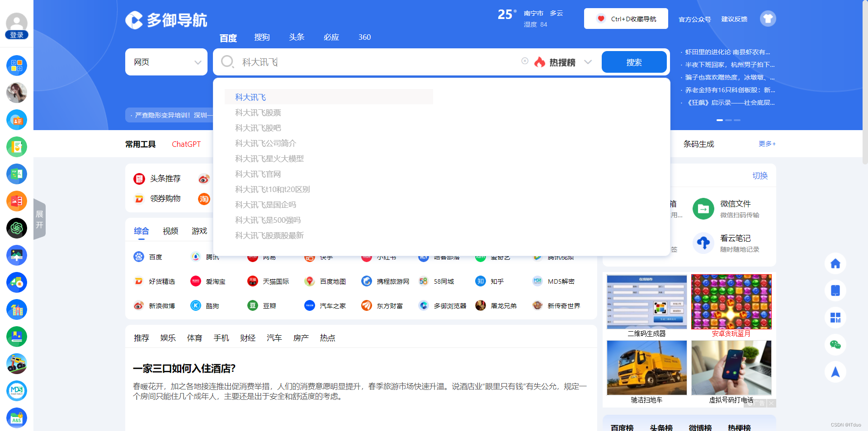Choose suggestion 科大讯飞公司简介
The image size is (868, 431).
click(x=265, y=143)
